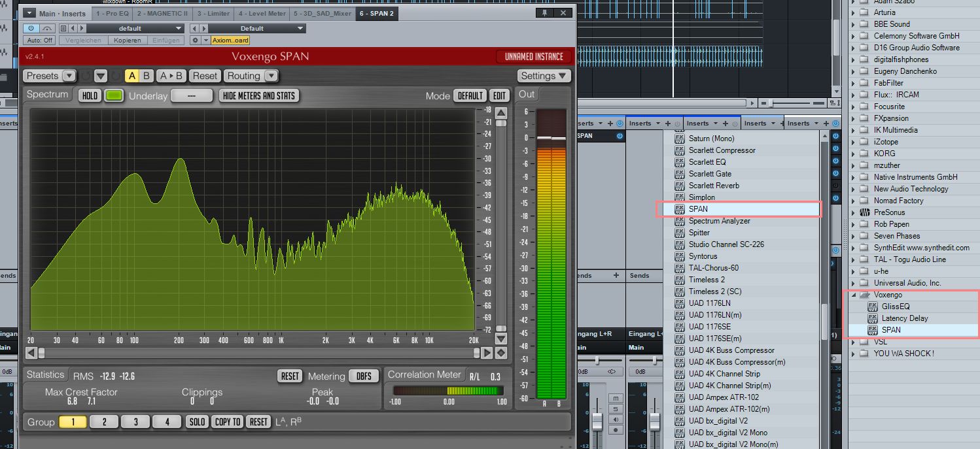The height and width of the screenshot is (449, 980).
Task: Click spectrum horizontal scroll left arrow
Action: [31, 353]
